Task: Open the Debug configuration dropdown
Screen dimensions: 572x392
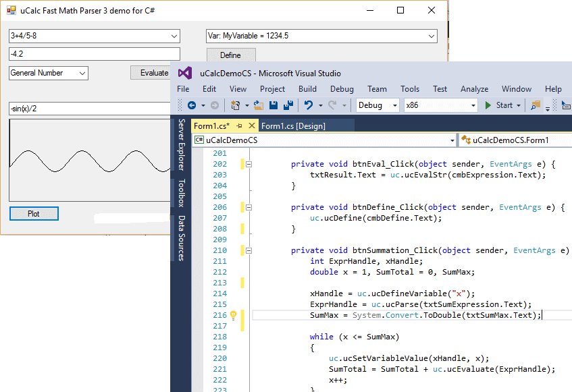Action: pyautogui.click(x=377, y=105)
